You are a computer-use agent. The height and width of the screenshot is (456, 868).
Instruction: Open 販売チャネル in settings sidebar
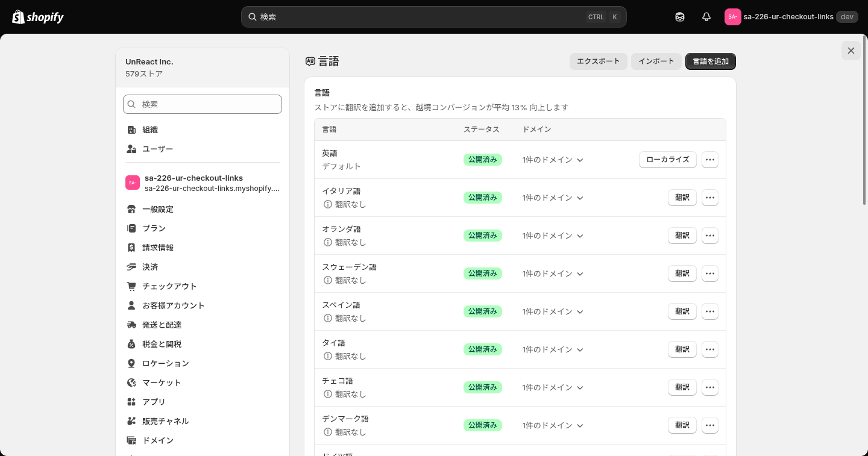click(202, 421)
